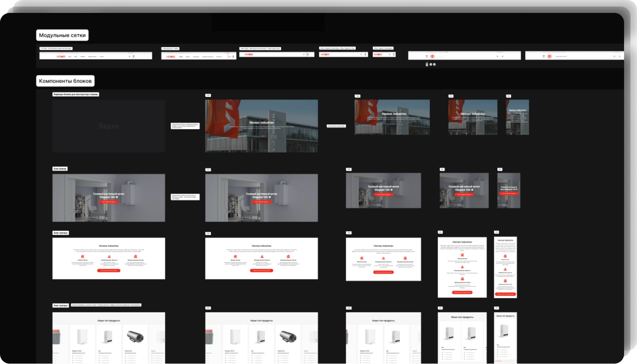Click search icon in leftmost header grid frame
637x364 pixels.
pyautogui.click(x=129, y=56)
